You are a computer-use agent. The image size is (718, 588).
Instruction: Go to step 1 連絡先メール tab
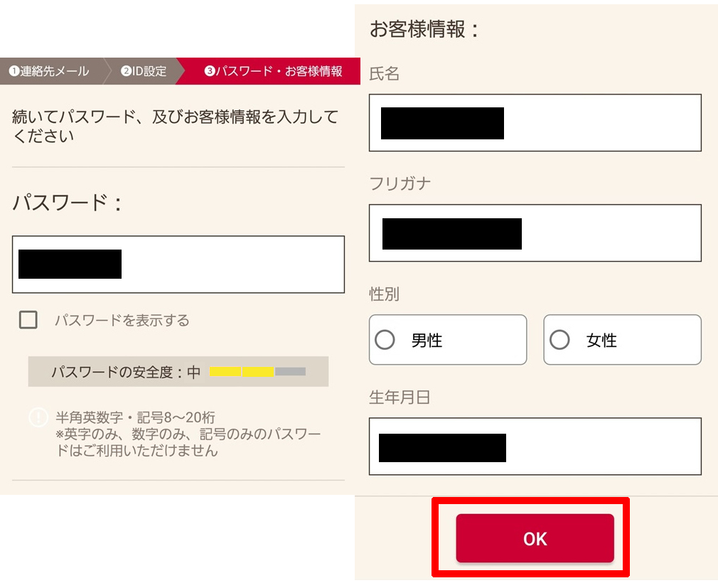(51, 71)
